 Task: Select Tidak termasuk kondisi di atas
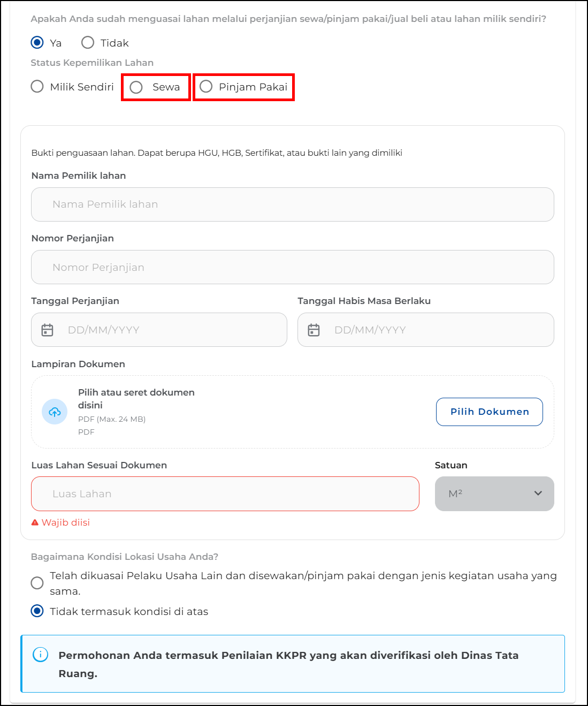point(37,611)
